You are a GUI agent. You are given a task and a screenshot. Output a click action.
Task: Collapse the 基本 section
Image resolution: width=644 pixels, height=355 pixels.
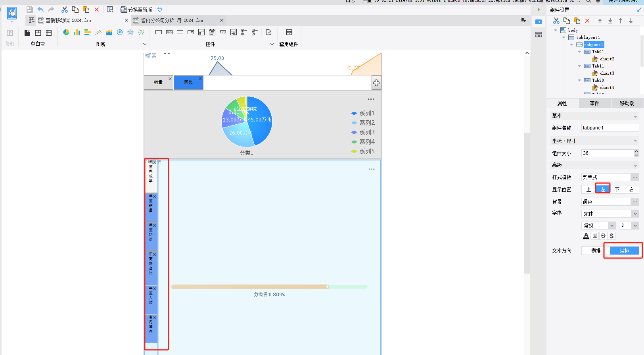pos(635,116)
